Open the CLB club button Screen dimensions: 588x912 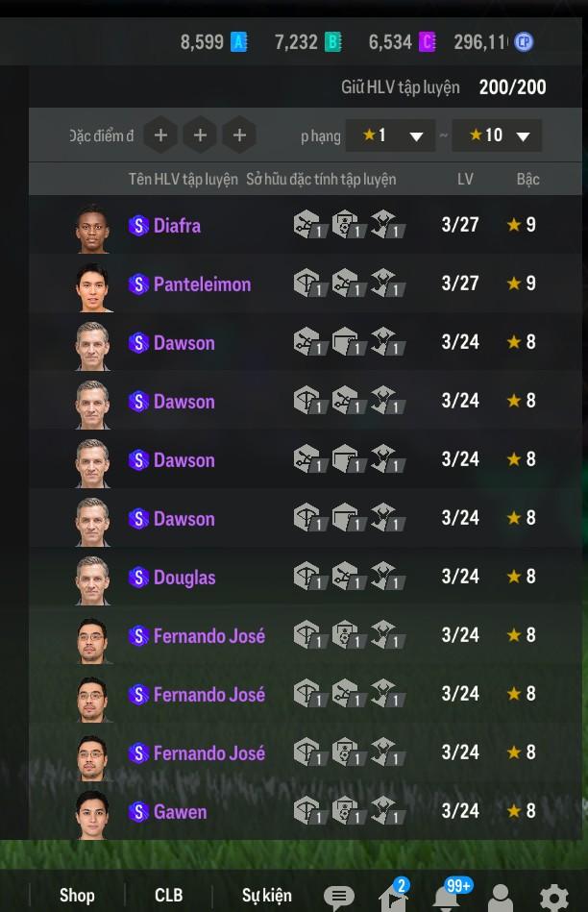click(169, 895)
